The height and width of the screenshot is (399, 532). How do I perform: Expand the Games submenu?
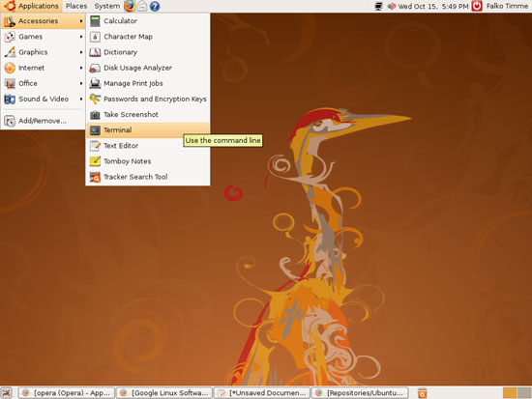44,37
